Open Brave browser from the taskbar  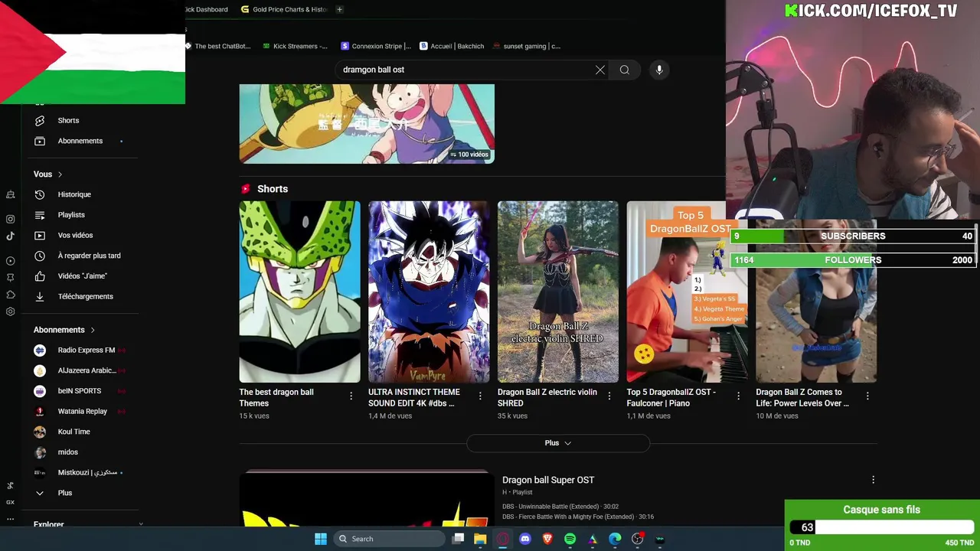click(x=547, y=539)
